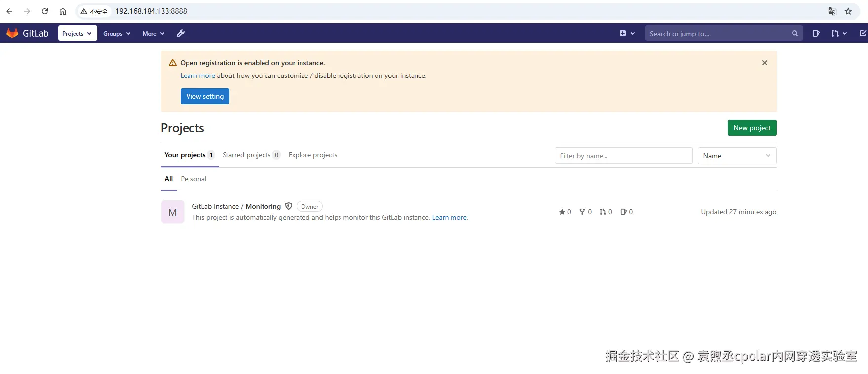Bookmark this page with the star icon
This screenshot has height=374, width=868.
(848, 11)
